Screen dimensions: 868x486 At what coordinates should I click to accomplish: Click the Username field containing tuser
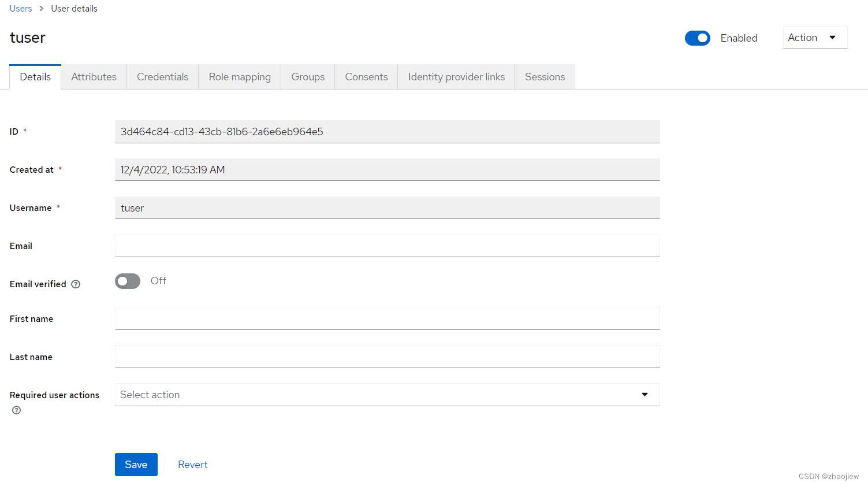(x=387, y=208)
